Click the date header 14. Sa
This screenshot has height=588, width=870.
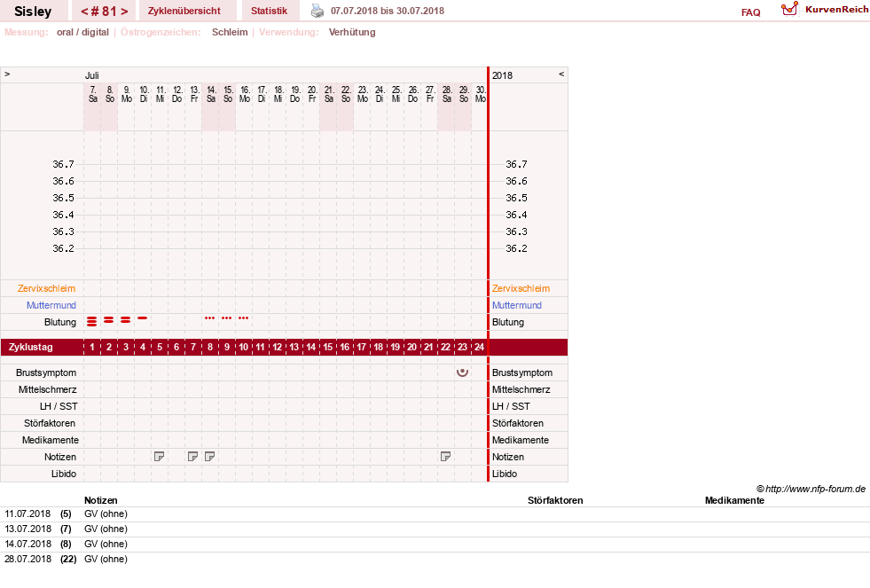point(211,94)
